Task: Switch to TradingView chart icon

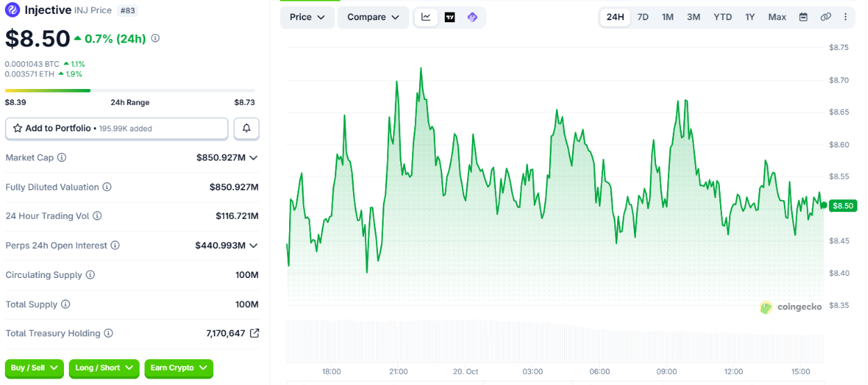Action: coord(450,17)
